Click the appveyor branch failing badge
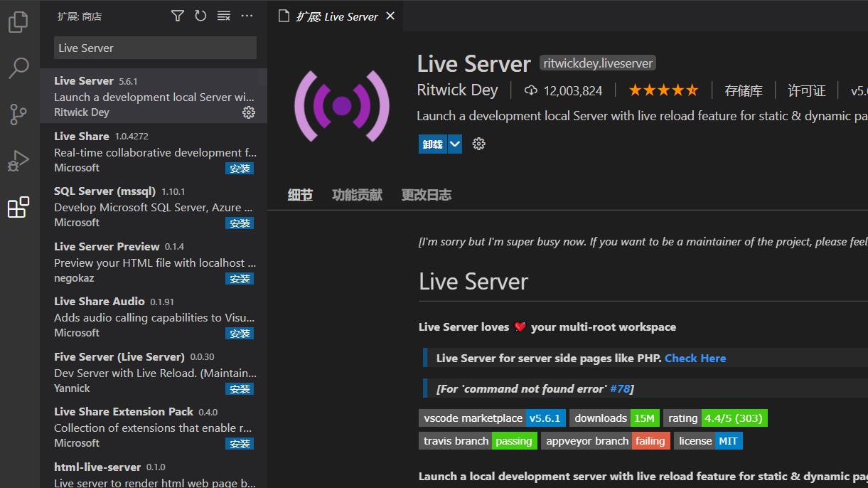The width and height of the screenshot is (868, 488). click(x=606, y=441)
